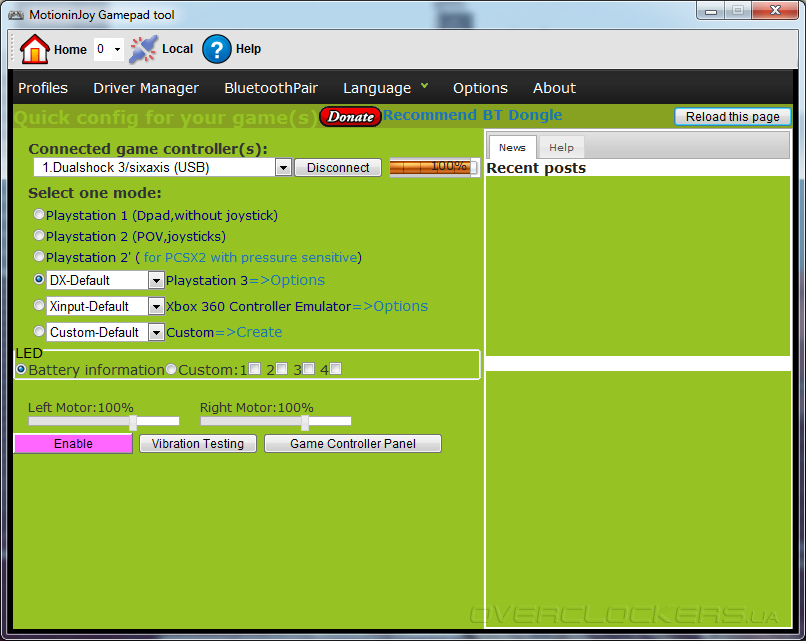Open the Game Controller Panel

(353, 444)
